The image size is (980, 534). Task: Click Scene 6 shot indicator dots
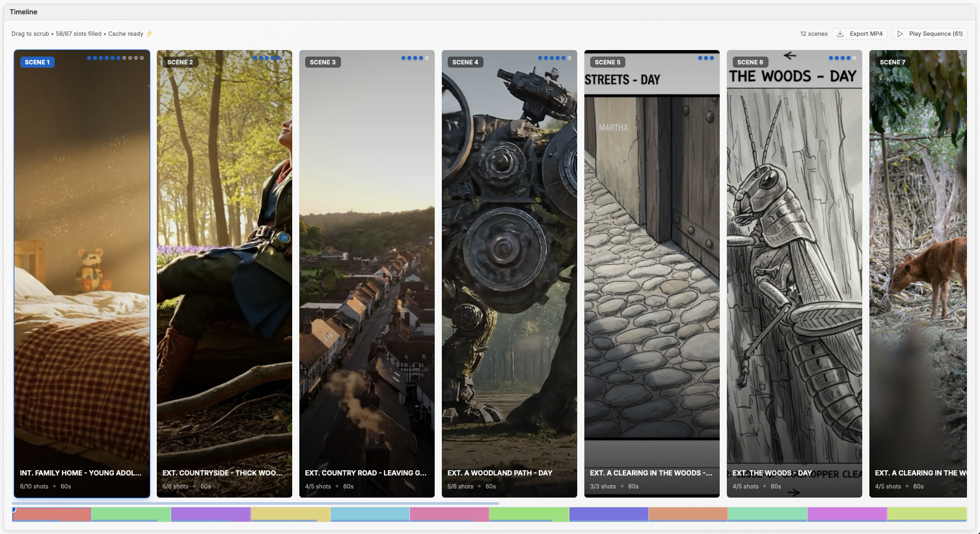coord(843,58)
